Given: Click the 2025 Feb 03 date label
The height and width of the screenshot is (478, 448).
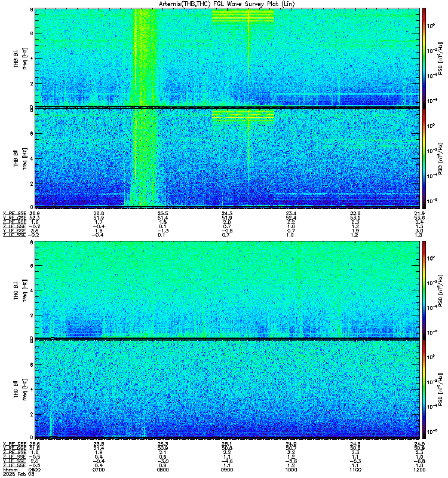Looking at the screenshot, I should [x=19, y=474].
